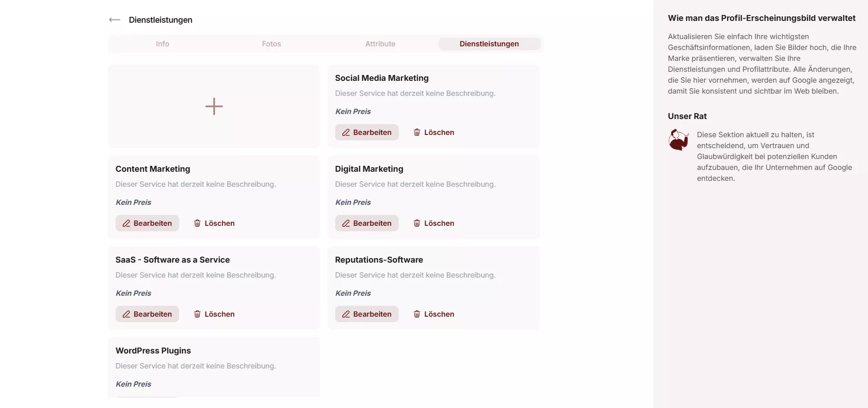Click trash icon for Reputations-Software

[416, 314]
